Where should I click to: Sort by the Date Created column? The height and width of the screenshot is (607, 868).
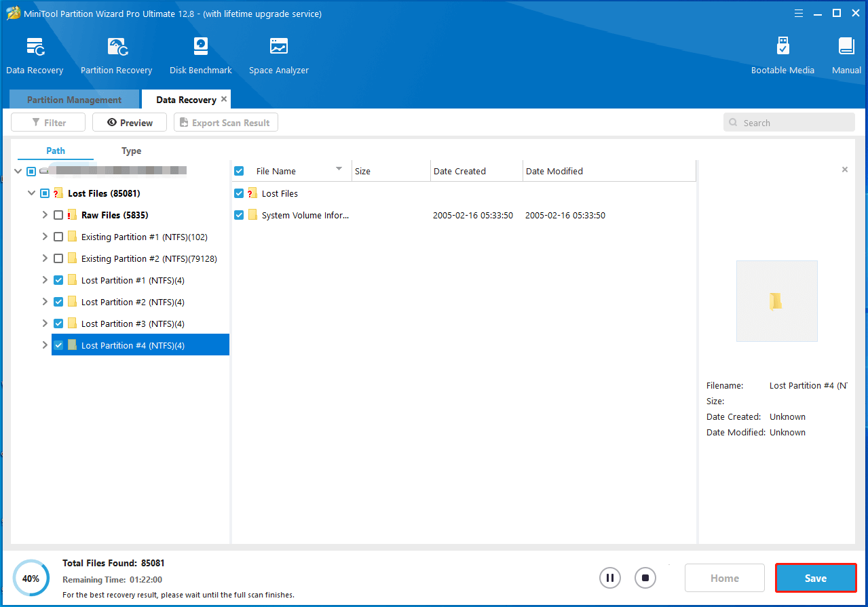476,171
